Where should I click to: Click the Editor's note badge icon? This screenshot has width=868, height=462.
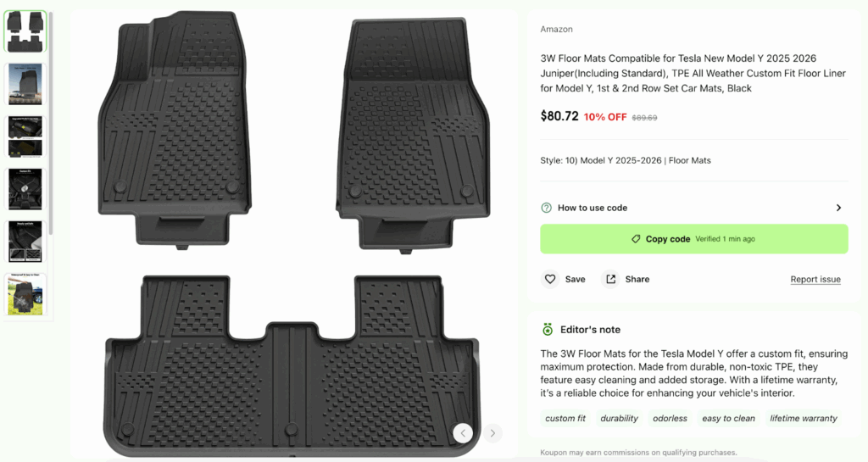(548, 329)
